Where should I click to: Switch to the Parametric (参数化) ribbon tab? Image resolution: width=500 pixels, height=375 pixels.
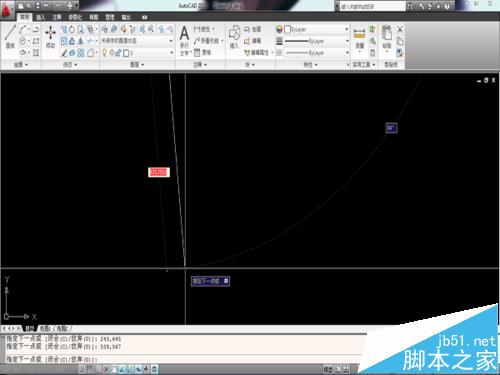(75, 17)
